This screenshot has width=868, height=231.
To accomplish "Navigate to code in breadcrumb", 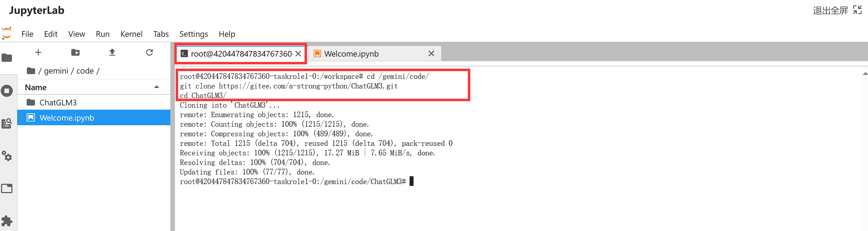I will [85, 71].
